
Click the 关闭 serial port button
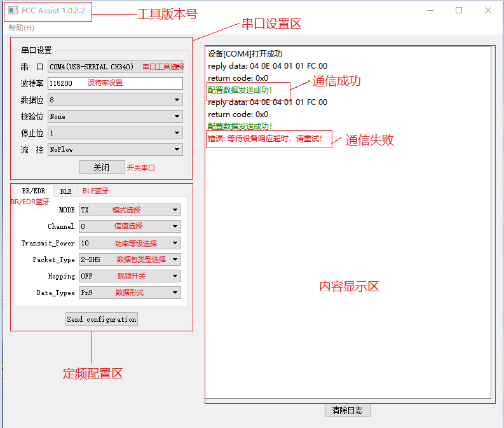102,167
